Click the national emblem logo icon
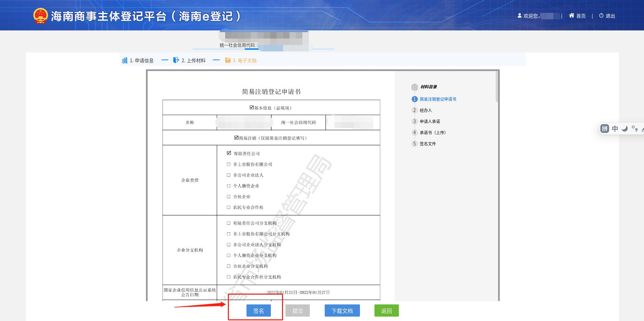This screenshot has height=321, width=644. tap(40, 16)
